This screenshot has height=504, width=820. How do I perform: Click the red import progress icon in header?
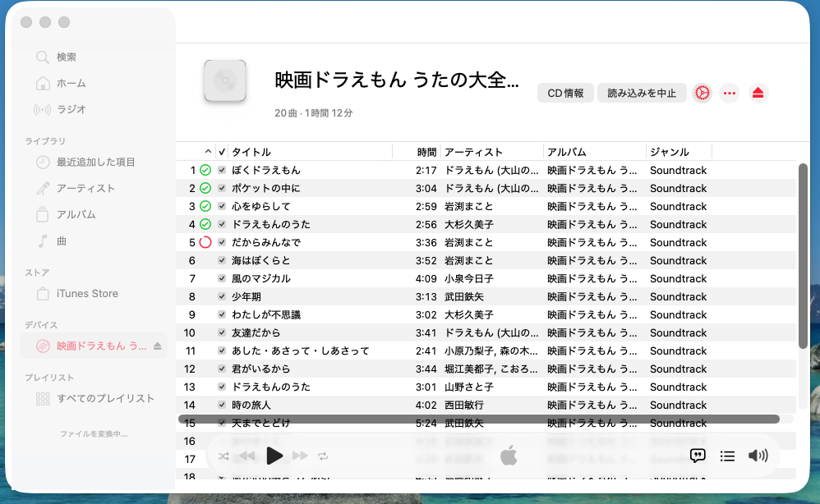[x=702, y=93]
